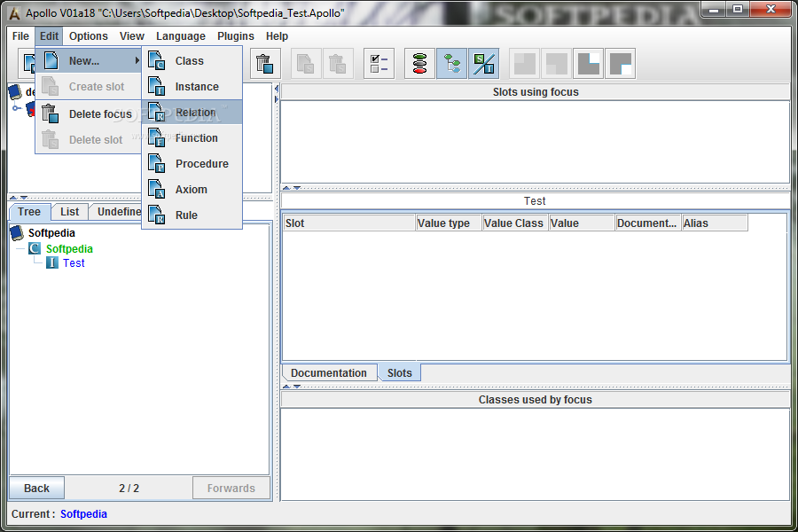Click the Slot column header
This screenshot has height=532, width=798.
pos(349,223)
